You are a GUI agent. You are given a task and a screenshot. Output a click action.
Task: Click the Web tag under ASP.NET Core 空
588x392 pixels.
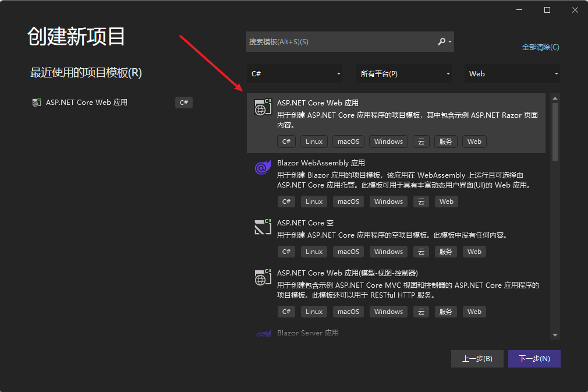474,251
